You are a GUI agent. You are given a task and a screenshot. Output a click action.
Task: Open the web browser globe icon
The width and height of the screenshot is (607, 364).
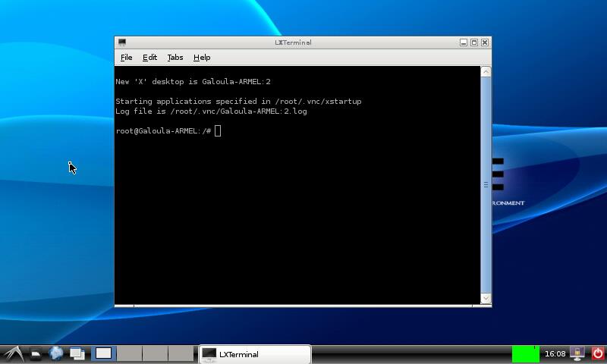point(56,353)
